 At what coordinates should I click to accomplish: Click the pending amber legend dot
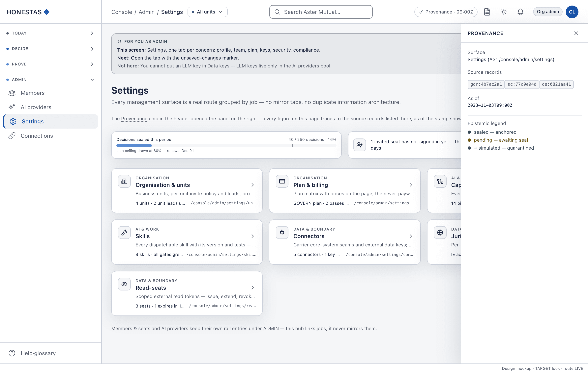click(469, 140)
